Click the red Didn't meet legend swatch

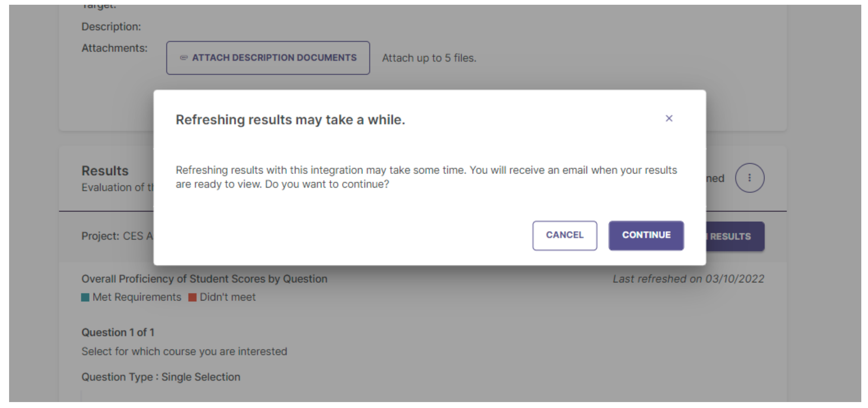click(x=192, y=297)
